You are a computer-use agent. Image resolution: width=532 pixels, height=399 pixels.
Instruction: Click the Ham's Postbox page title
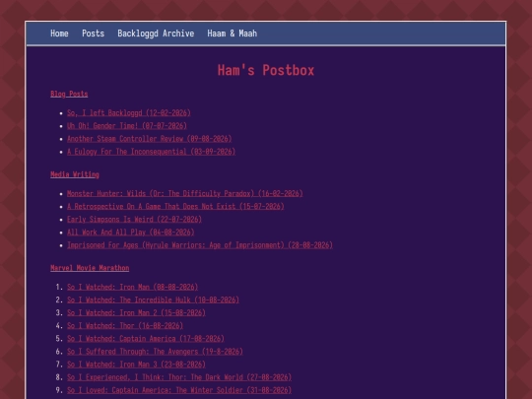click(x=266, y=70)
